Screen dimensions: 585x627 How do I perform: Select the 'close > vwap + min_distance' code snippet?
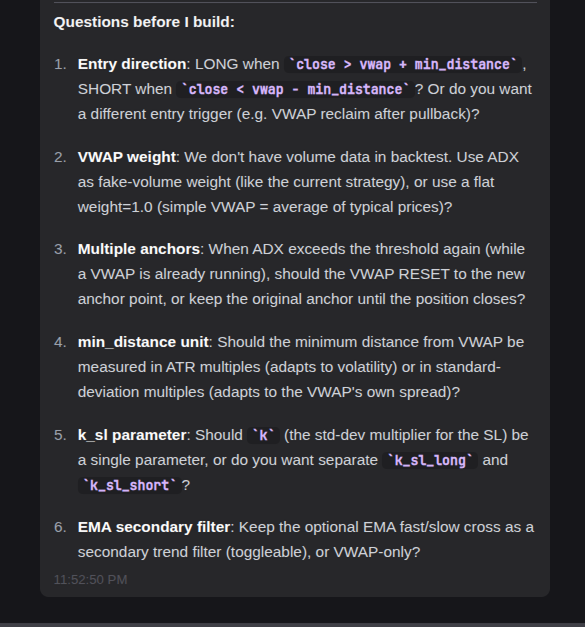point(403,64)
